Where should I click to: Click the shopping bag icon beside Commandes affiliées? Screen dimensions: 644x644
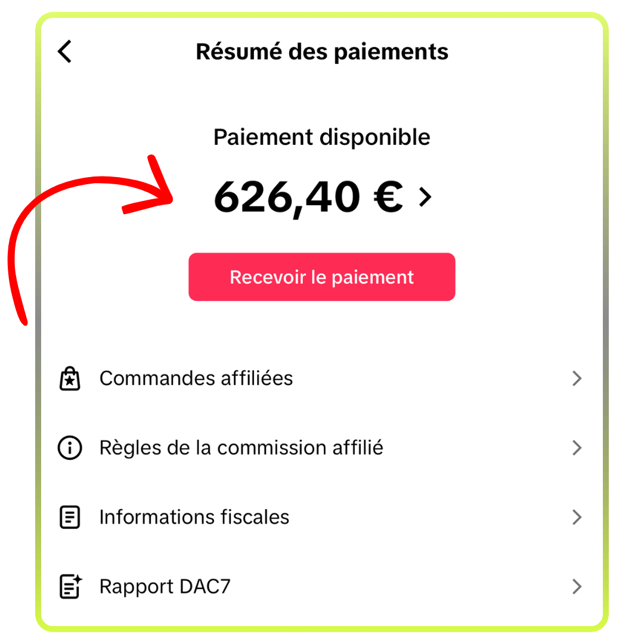(70, 379)
